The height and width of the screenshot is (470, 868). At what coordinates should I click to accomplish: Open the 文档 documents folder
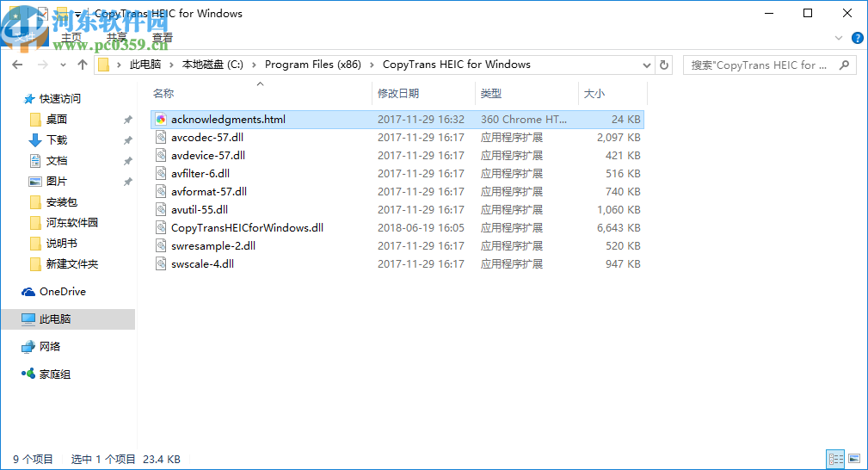57,161
